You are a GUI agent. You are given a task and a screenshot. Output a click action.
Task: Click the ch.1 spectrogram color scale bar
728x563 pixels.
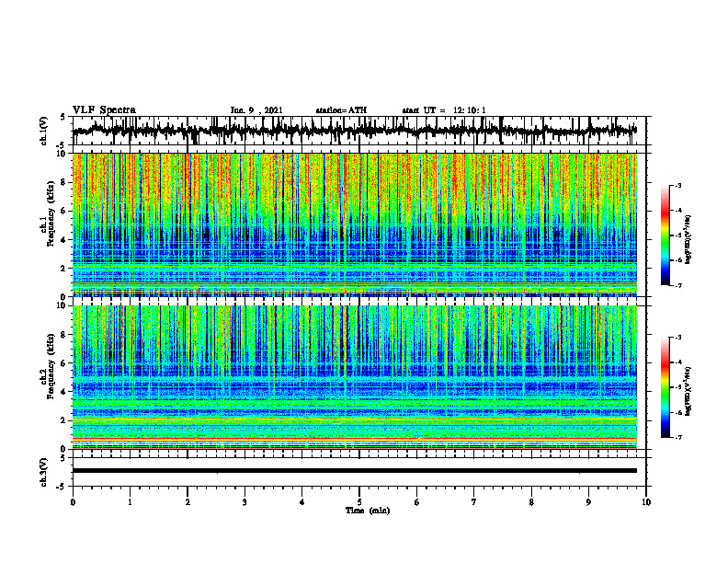click(665, 236)
